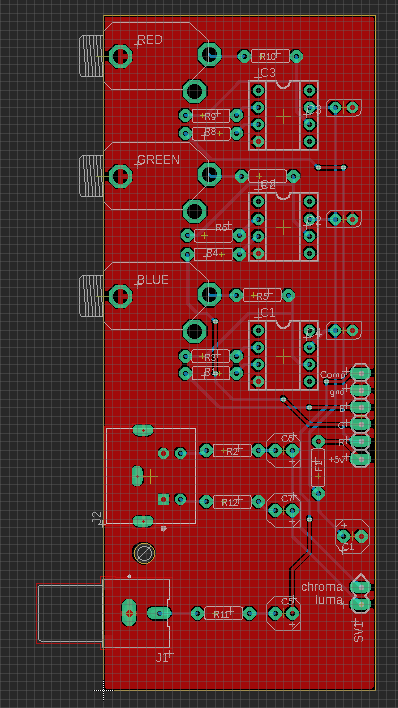Click the F1 fuse's top pad
This screenshot has width=398, height=708.
click(x=318, y=441)
